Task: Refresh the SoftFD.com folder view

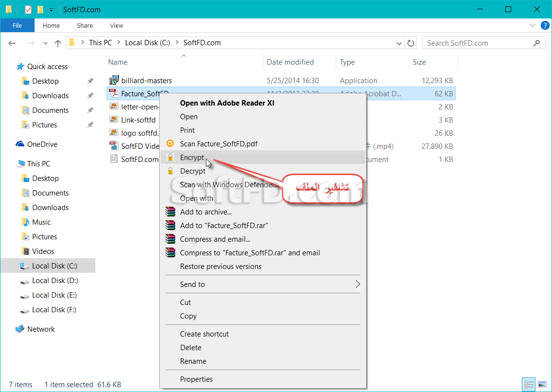Action: [x=410, y=43]
